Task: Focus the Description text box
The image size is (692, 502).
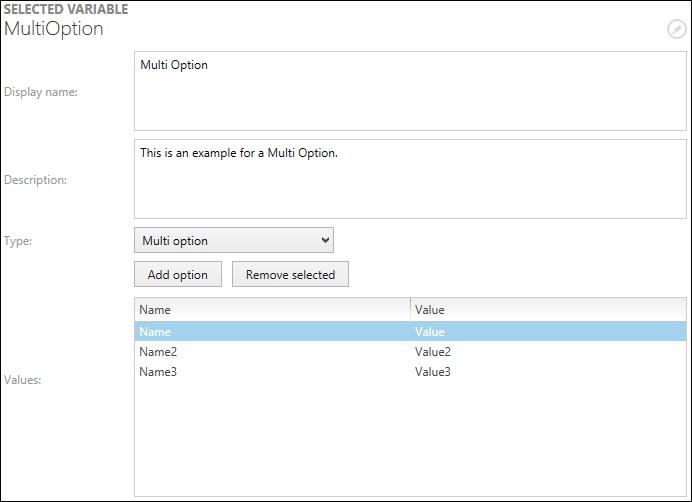Action: pyautogui.click(x=410, y=179)
